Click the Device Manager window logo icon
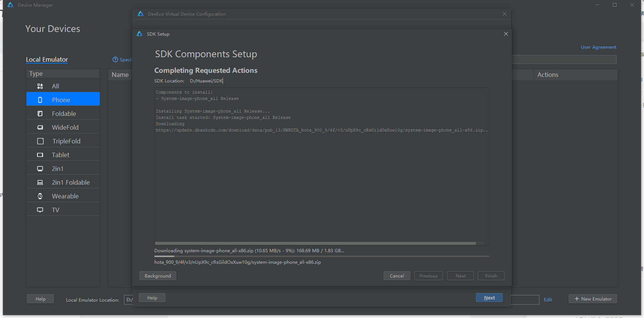644x318 pixels. point(10,5)
